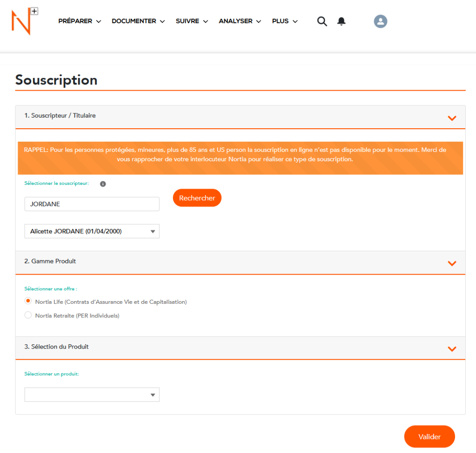476x453 pixels.
Task: Click the Valider button
Action: pyautogui.click(x=429, y=437)
